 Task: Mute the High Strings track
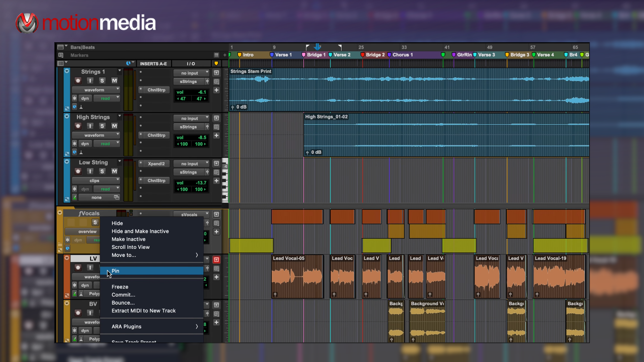coord(114,126)
